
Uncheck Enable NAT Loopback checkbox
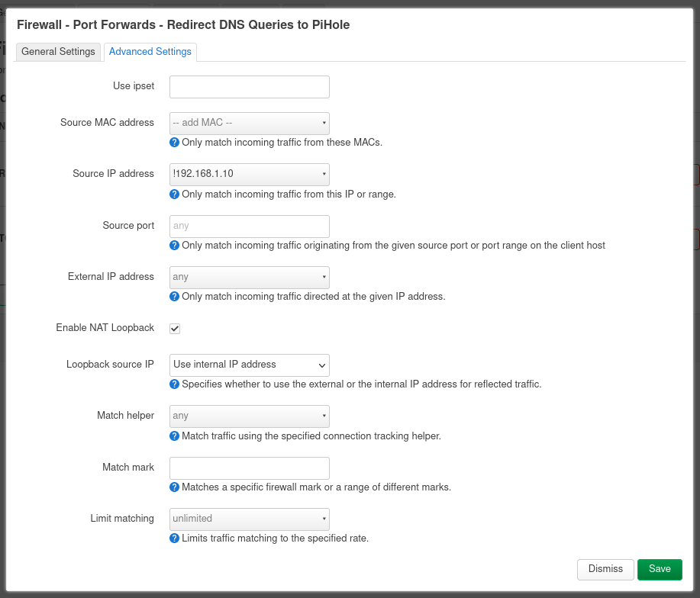(175, 329)
